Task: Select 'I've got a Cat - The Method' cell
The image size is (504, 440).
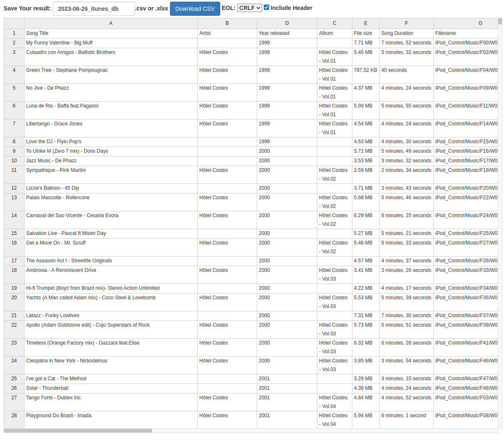Action: click(111, 379)
